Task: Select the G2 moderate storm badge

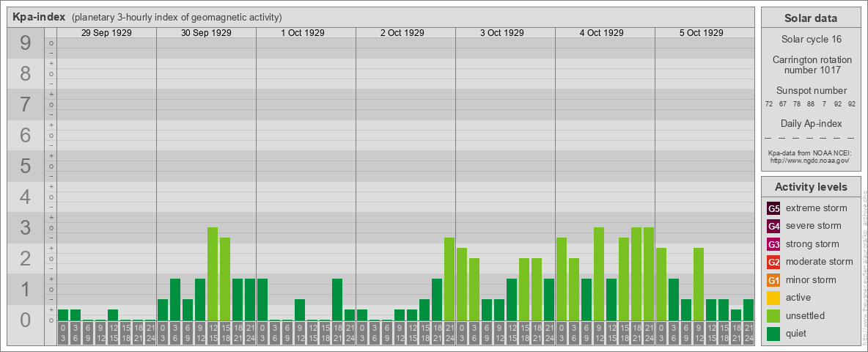Action: [773, 262]
